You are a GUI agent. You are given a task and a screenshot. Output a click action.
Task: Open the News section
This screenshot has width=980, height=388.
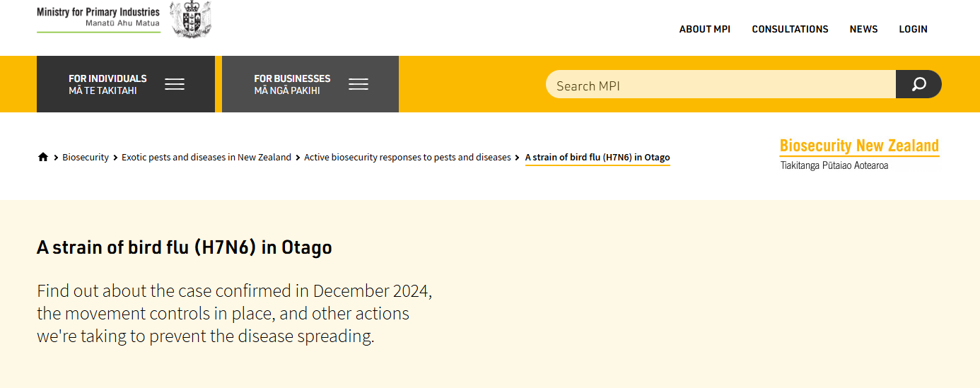(863, 29)
